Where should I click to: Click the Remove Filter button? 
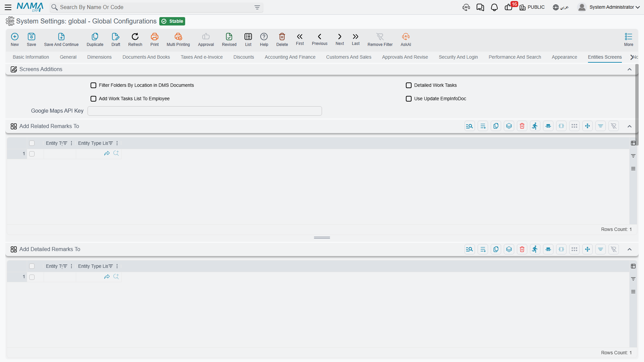click(380, 40)
